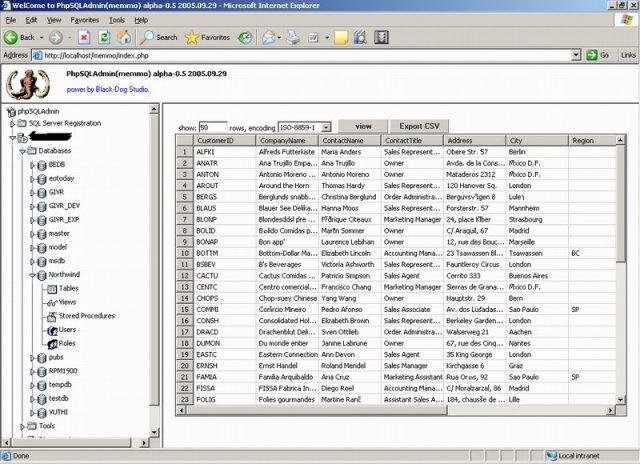The image size is (640, 464).
Task: Open the Search toolbar button
Action: [158, 37]
